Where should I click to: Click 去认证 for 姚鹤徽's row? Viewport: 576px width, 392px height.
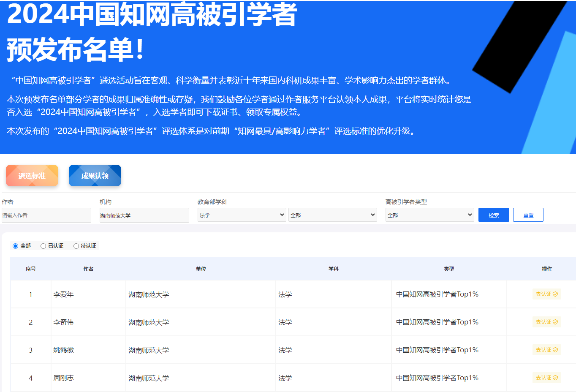(x=546, y=350)
